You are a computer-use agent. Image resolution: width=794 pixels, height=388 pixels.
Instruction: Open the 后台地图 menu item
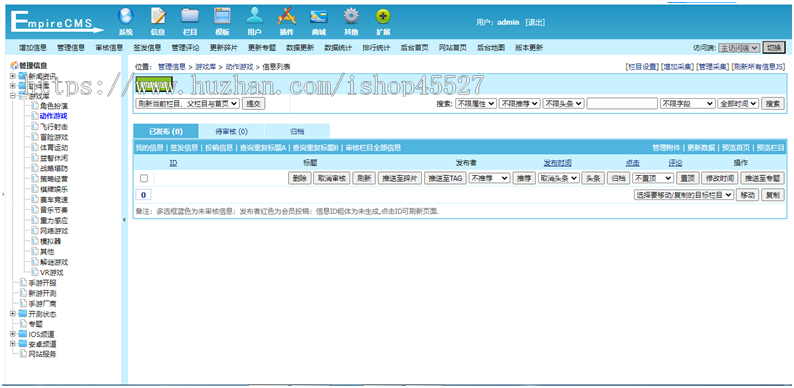coord(491,48)
